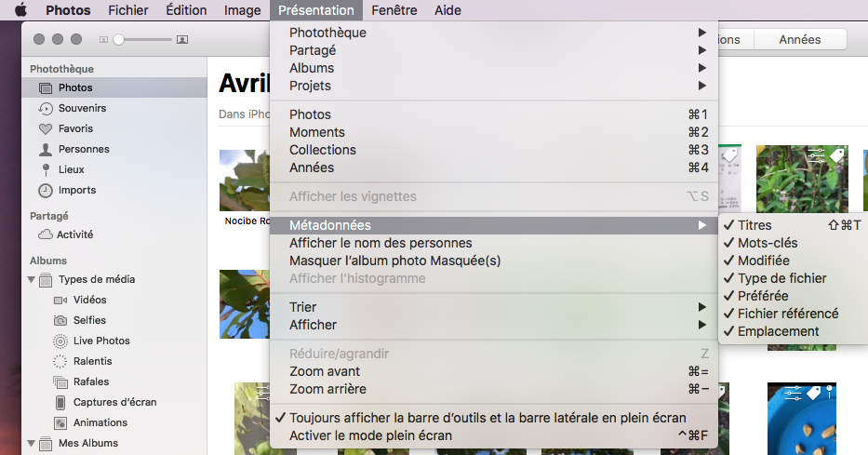
Task: Click the Vidéos camera icon
Action: [x=60, y=300]
